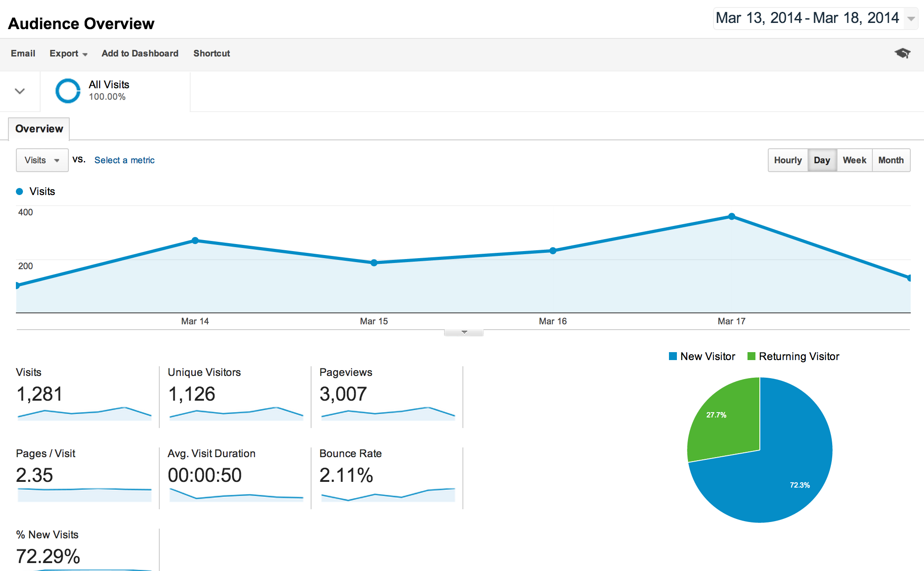Click the blue New Visitor legend square
The height and width of the screenshot is (571, 924).
pyautogui.click(x=673, y=356)
